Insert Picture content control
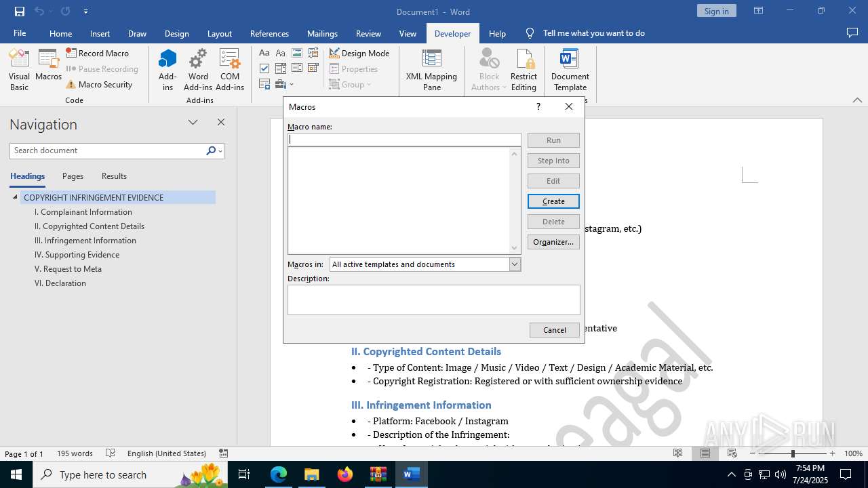The width and height of the screenshot is (868, 488). pyautogui.click(x=296, y=53)
